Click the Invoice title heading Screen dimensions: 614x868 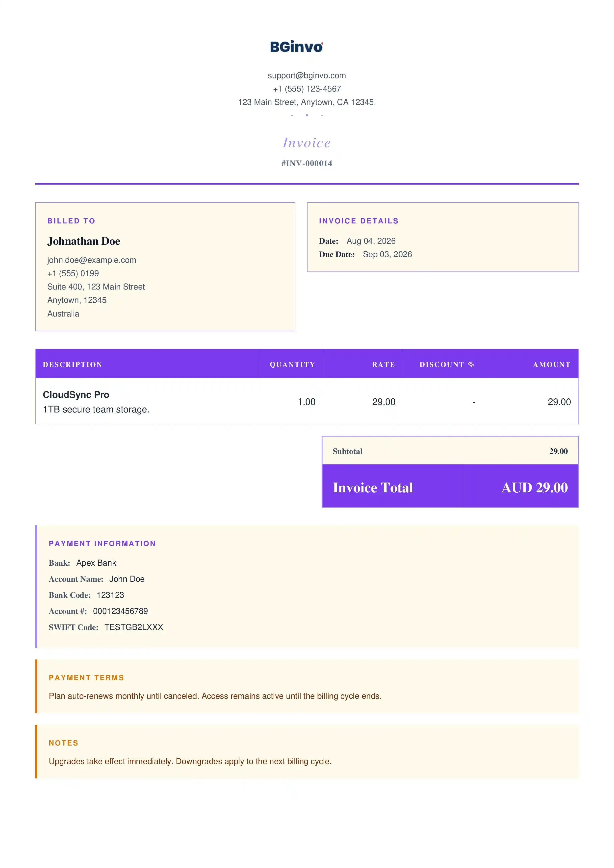[307, 143]
